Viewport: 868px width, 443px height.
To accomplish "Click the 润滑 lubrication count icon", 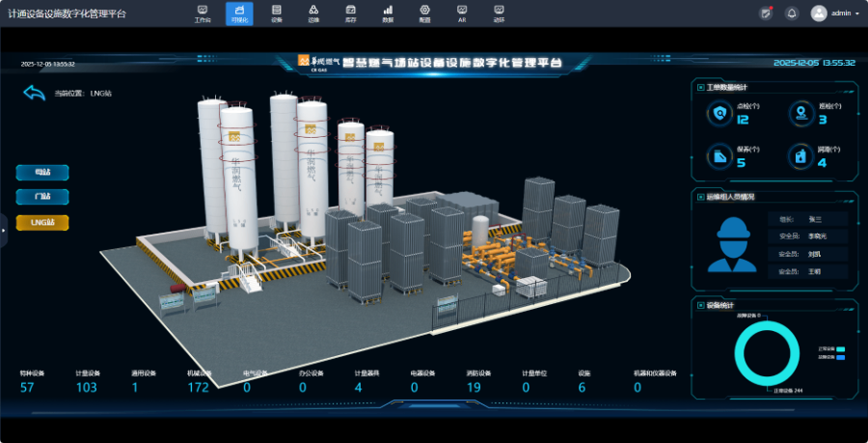I will point(800,156).
